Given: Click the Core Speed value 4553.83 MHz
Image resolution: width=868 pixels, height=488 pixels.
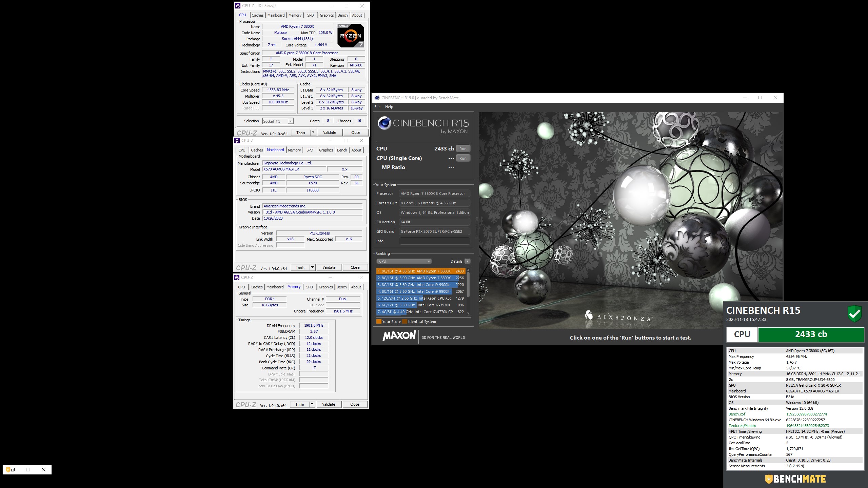Looking at the screenshot, I should 278,90.
